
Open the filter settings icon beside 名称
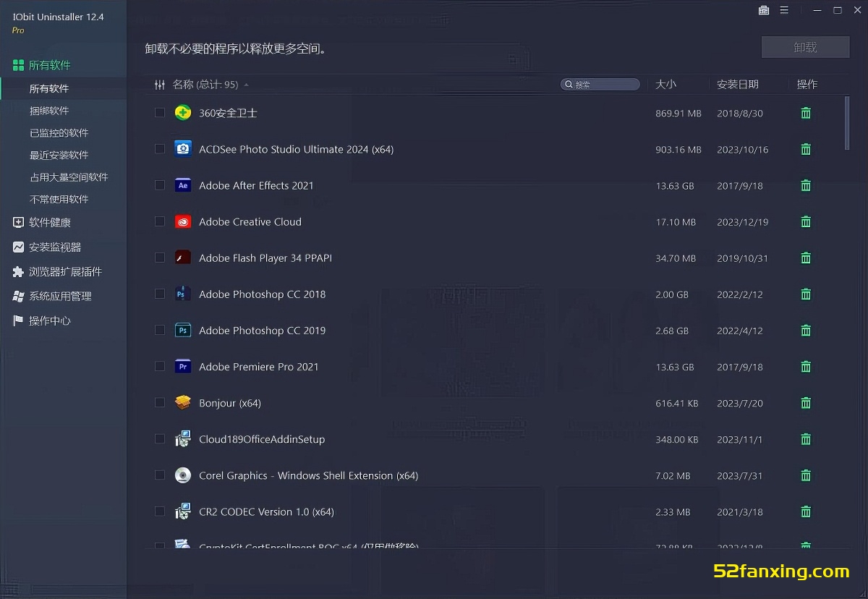pos(160,85)
